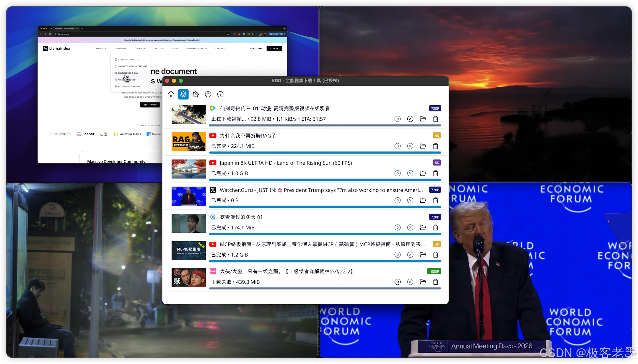Open CUSTOMER STORIES on LlamaIndex site
The width and height of the screenshot is (638, 364).
point(196,49)
